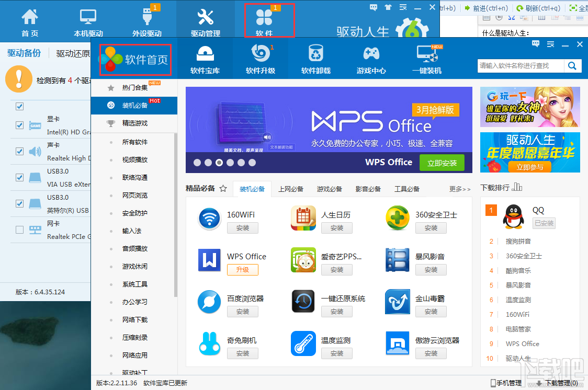The image size is (588, 390).
Task: Open the 游戏中心 game center
Action: click(x=371, y=60)
